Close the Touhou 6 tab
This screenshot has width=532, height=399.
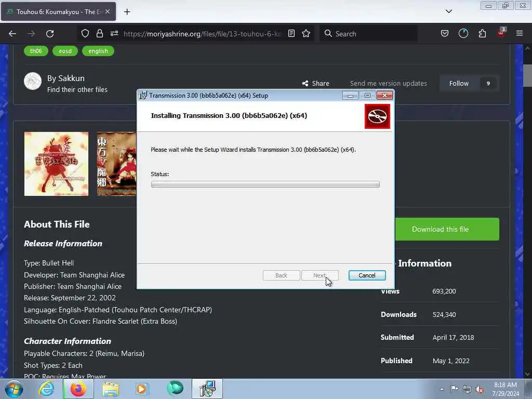click(108, 11)
